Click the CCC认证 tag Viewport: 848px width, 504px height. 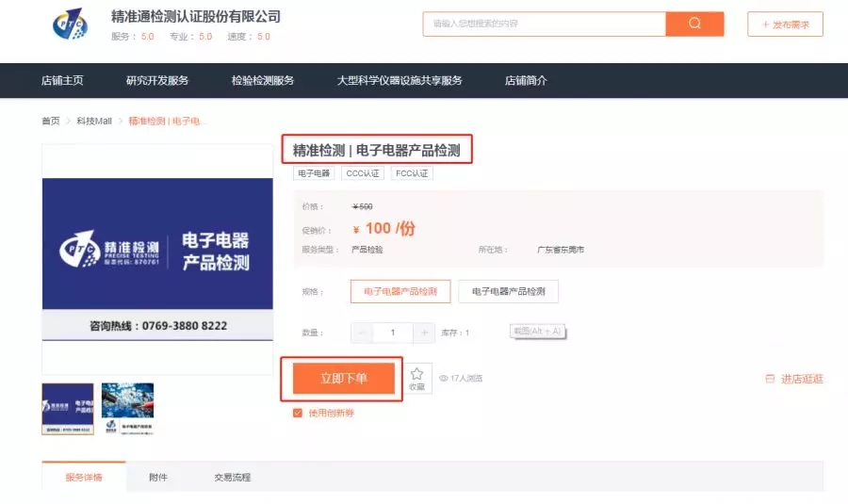click(363, 173)
